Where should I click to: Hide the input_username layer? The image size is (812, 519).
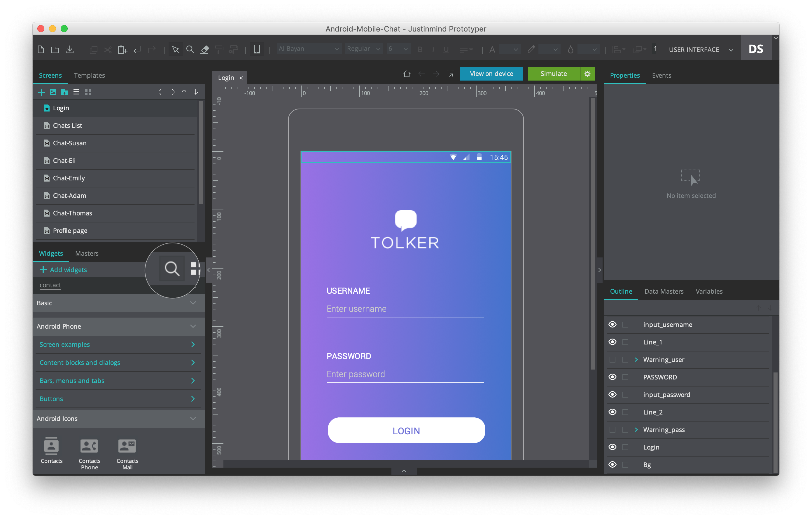click(x=612, y=324)
